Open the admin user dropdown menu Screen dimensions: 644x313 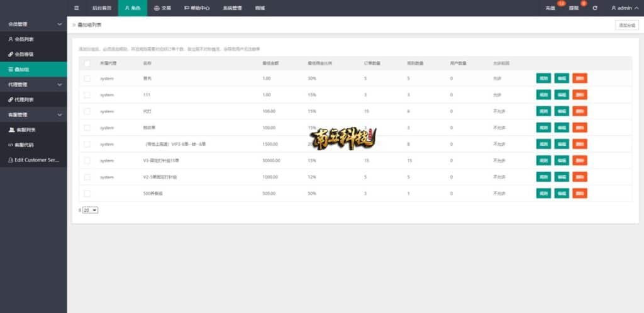624,8
